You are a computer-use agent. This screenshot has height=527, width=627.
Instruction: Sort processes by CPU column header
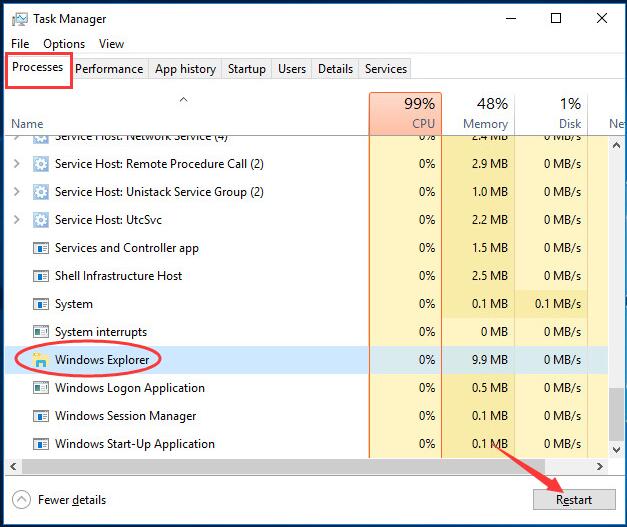point(405,113)
